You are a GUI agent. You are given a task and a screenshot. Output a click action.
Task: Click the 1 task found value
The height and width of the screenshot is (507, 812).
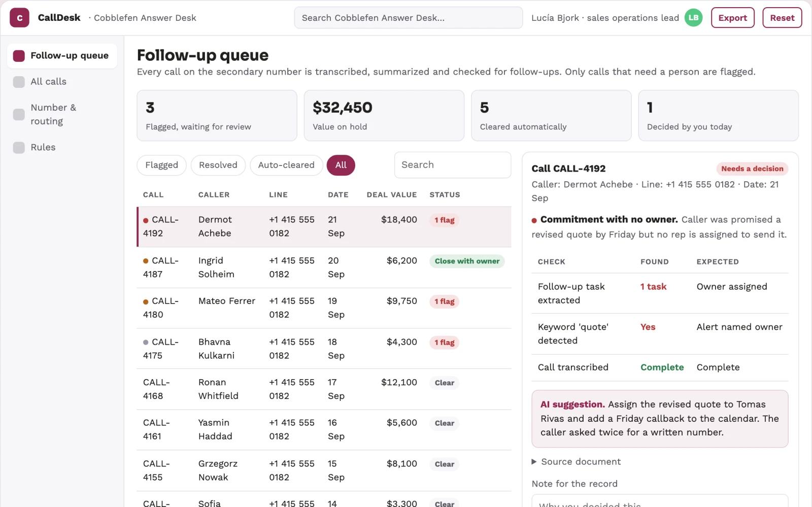point(653,287)
